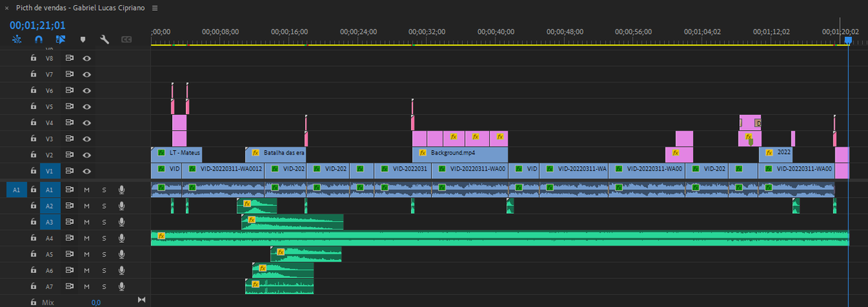Click the audio clip on track A7
Viewport: 868px width, 307px height.
click(279, 287)
